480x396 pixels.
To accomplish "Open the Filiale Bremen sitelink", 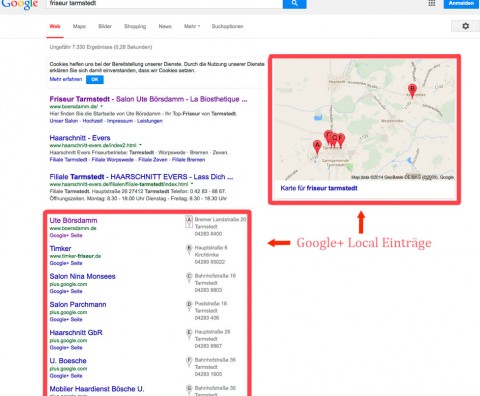I will pos(188,160).
